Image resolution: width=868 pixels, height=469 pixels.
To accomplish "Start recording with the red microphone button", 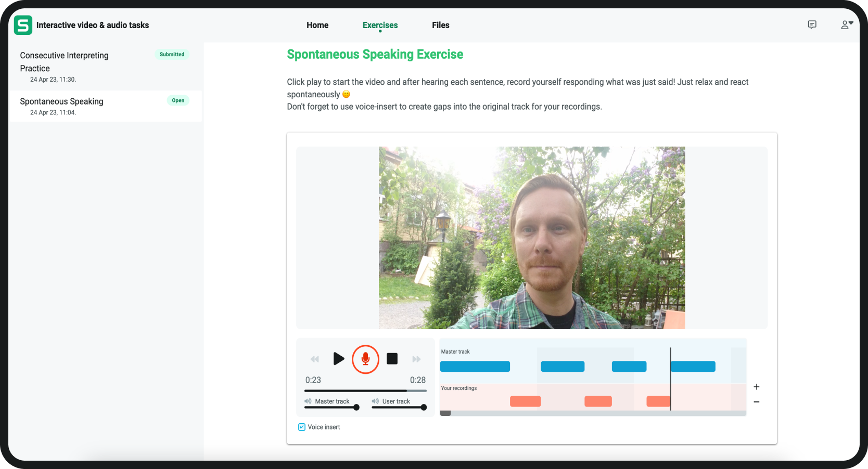I will point(365,359).
